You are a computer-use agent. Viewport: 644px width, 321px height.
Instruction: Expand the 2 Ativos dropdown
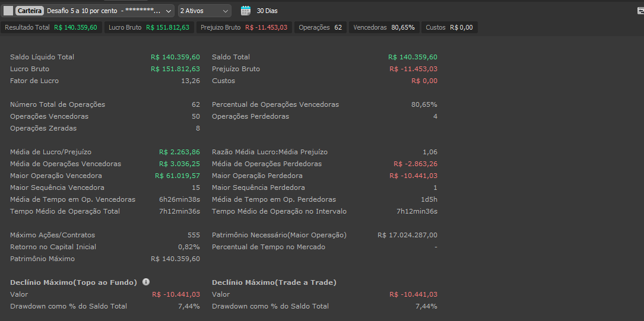pyautogui.click(x=205, y=11)
